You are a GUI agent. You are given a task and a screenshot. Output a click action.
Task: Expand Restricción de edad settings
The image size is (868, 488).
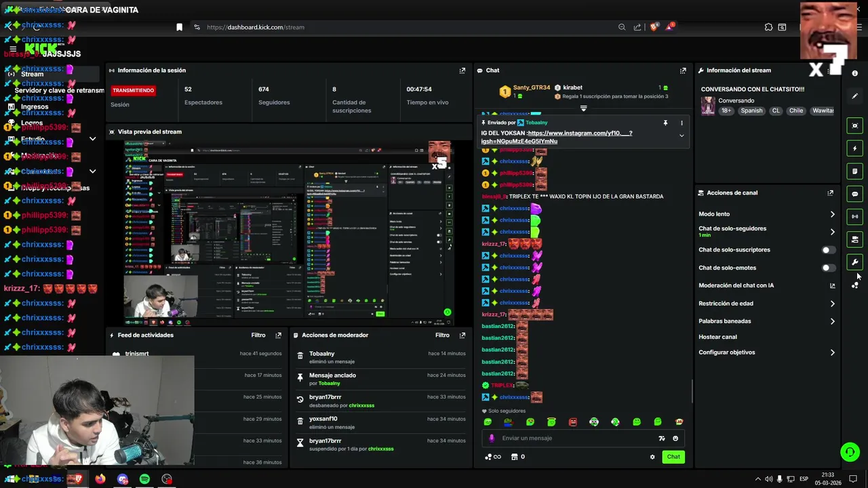[x=833, y=304]
